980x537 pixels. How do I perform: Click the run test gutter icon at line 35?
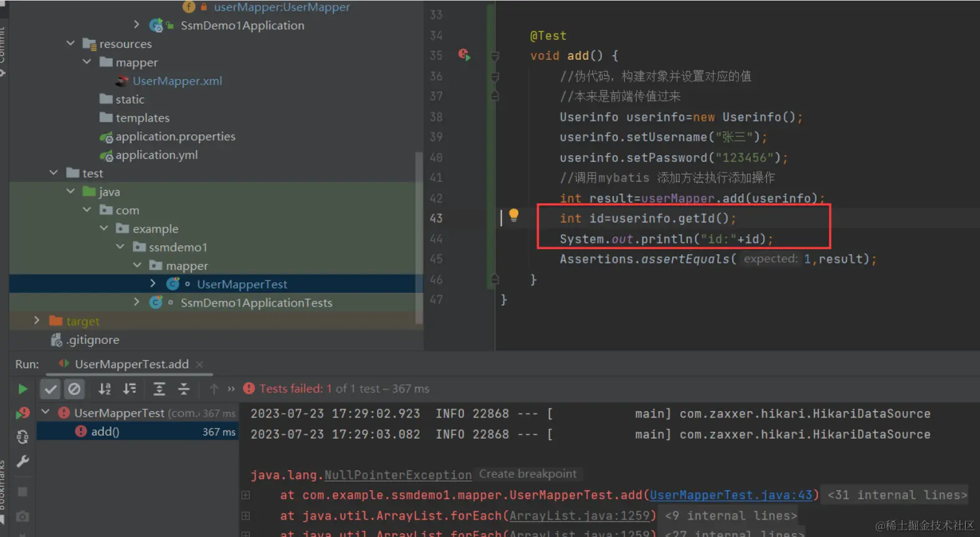point(464,55)
